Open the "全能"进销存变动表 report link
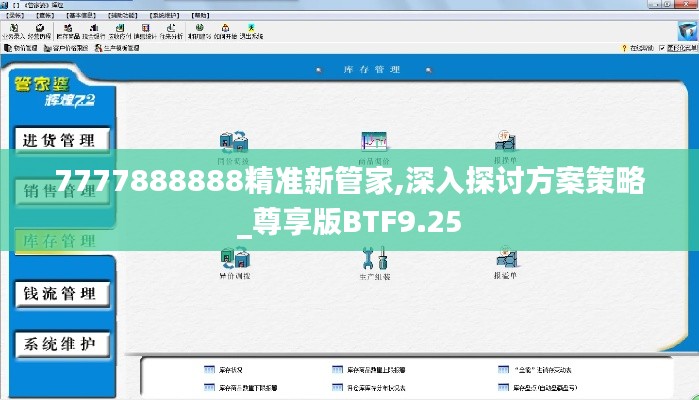The image size is (699, 400). (540, 368)
